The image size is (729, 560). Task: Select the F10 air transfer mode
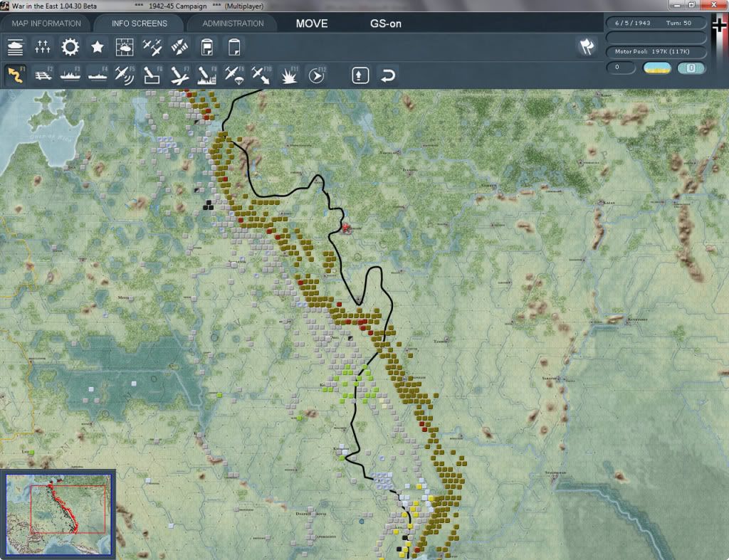tap(261, 75)
